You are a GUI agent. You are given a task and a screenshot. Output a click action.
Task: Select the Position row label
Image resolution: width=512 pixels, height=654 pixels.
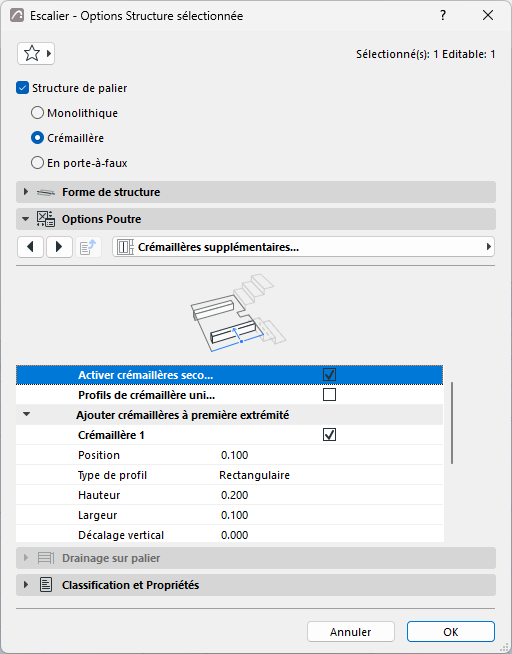pos(99,455)
